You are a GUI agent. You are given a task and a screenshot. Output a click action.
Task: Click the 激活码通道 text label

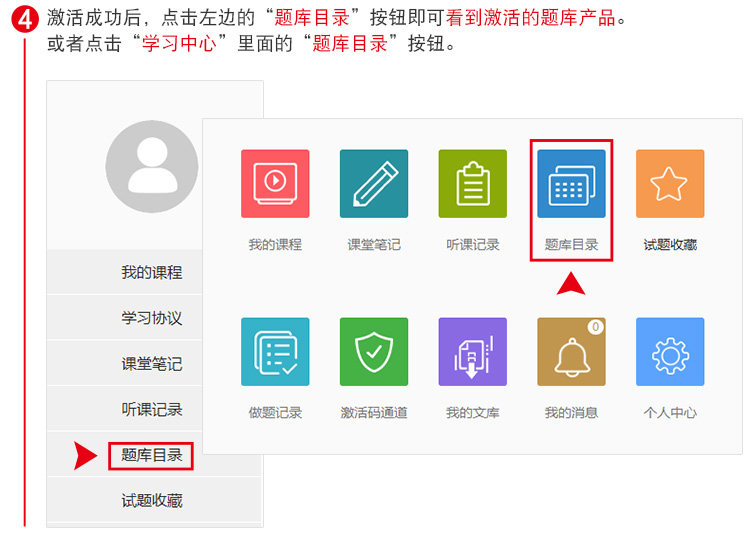tap(374, 413)
